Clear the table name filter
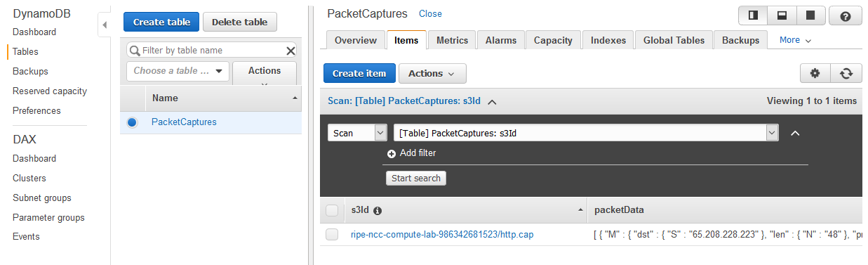This screenshot has width=868, height=265. click(x=291, y=51)
